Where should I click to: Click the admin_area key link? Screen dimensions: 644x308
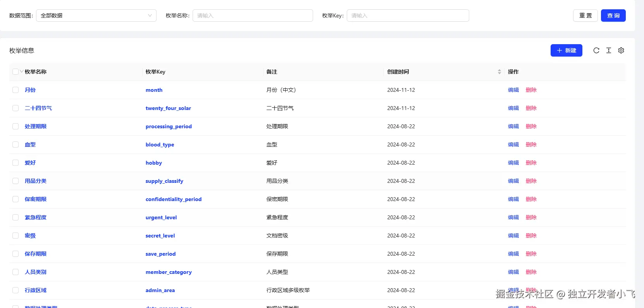pos(160,290)
